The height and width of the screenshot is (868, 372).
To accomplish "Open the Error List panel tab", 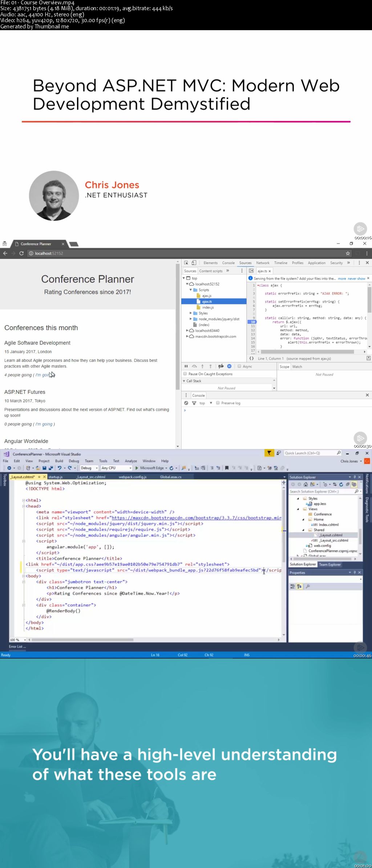I will (17, 647).
